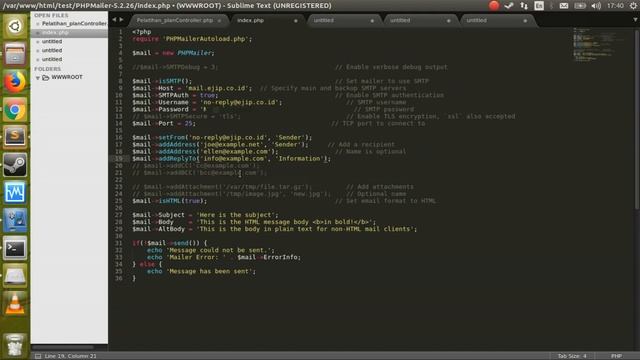
Task: Click 'joe@example.net' in addAddress line
Action: click(x=233, y=144)
